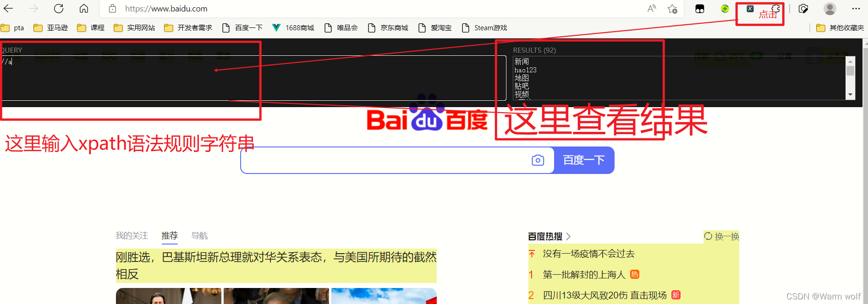View site info via the lock icon
Viewport: 868px width, 304px height.
pos(112,9)
